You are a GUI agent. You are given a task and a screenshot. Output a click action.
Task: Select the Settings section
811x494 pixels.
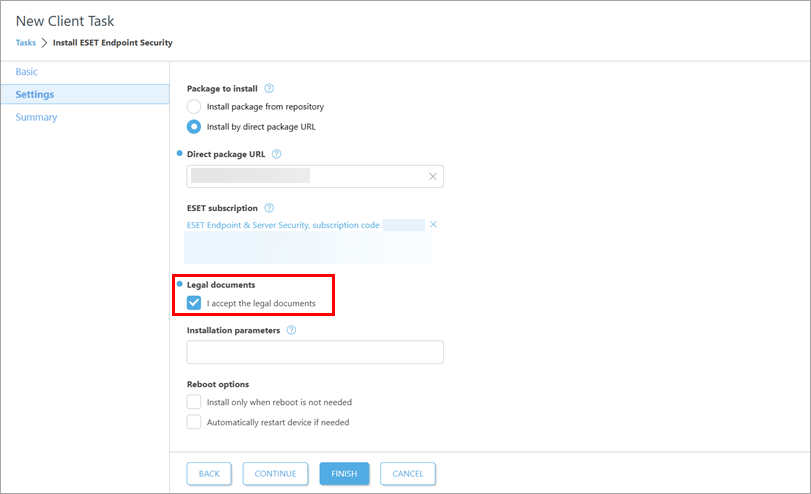[x=35, y=95]
